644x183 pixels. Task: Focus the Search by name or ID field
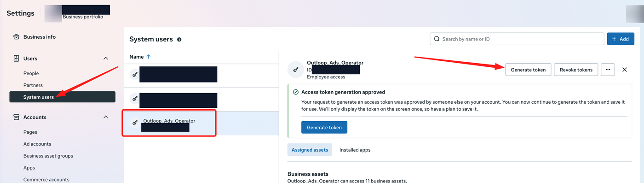tap(517, 39)
